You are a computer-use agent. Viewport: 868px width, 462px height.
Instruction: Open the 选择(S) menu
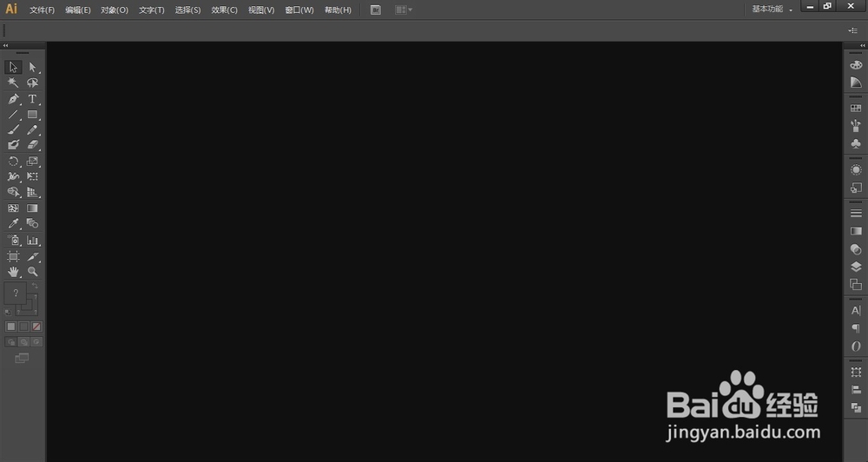[x=187, y=10]
